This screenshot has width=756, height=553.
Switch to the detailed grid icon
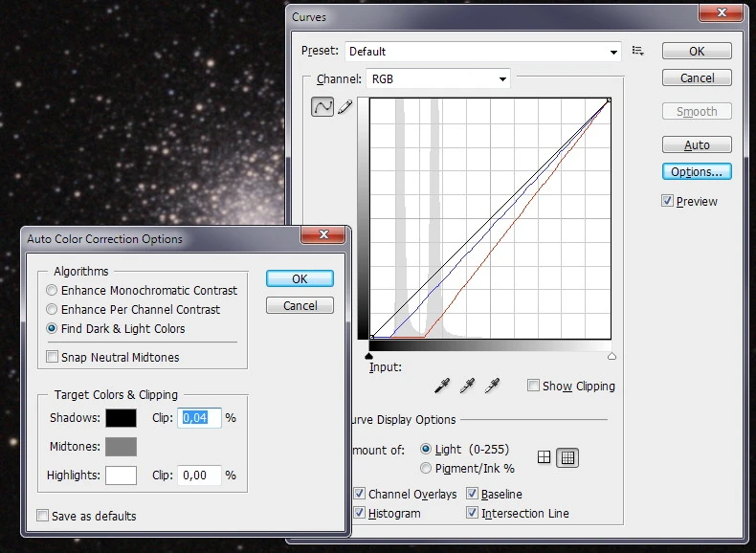567,457
